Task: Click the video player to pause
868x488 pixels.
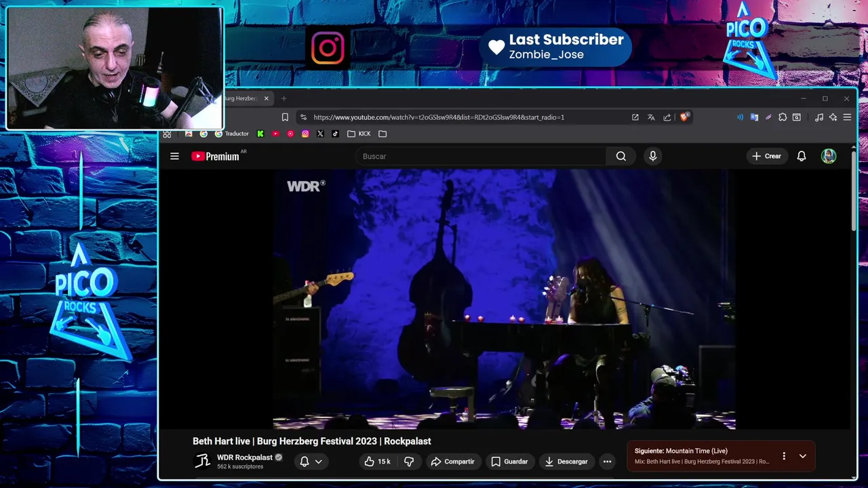Action: click(504, 299)
